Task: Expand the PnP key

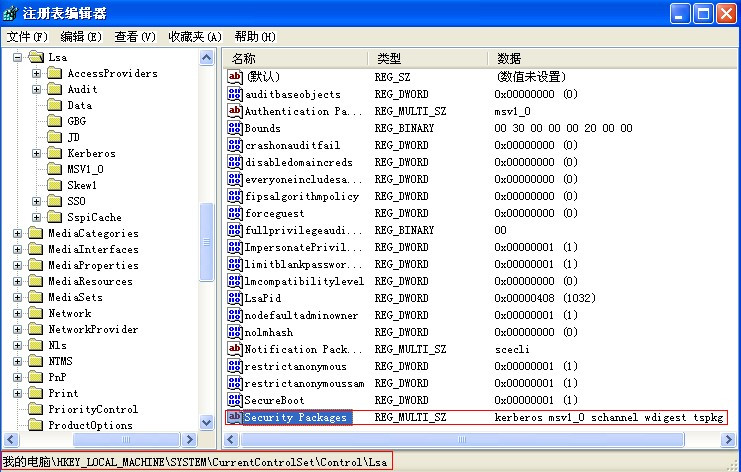Action: pyautogui.click(x=17, y=378)
